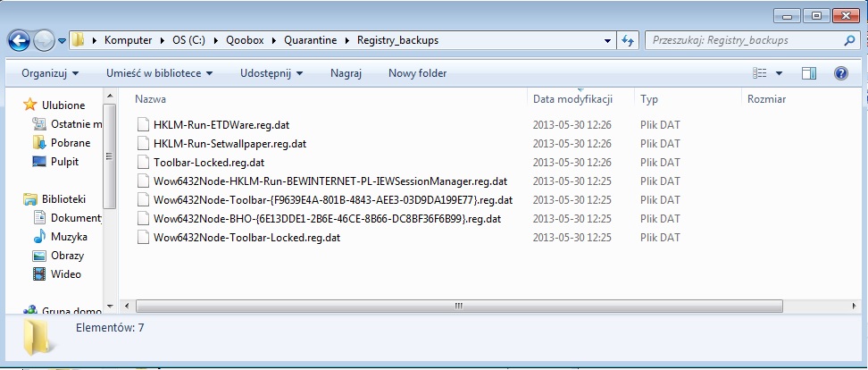Open Pobrane folder in sidebar

71,143
